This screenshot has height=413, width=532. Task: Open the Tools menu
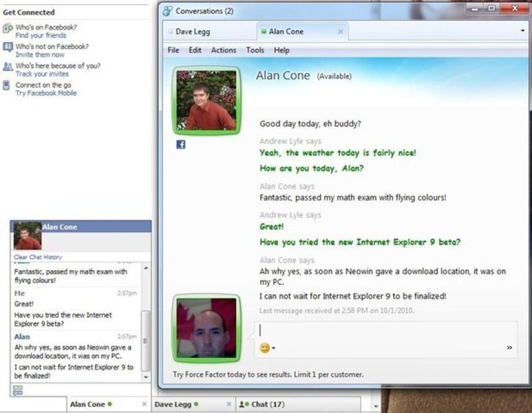[x=255, y=51]
